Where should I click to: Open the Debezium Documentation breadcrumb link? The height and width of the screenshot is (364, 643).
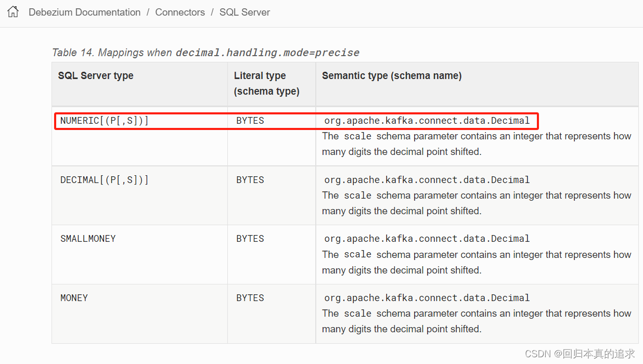click(x=84, y=12)
